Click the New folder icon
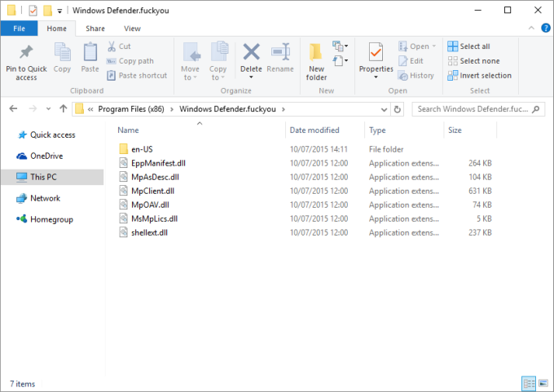Screen dimensions: 554x392 point(316,54)
